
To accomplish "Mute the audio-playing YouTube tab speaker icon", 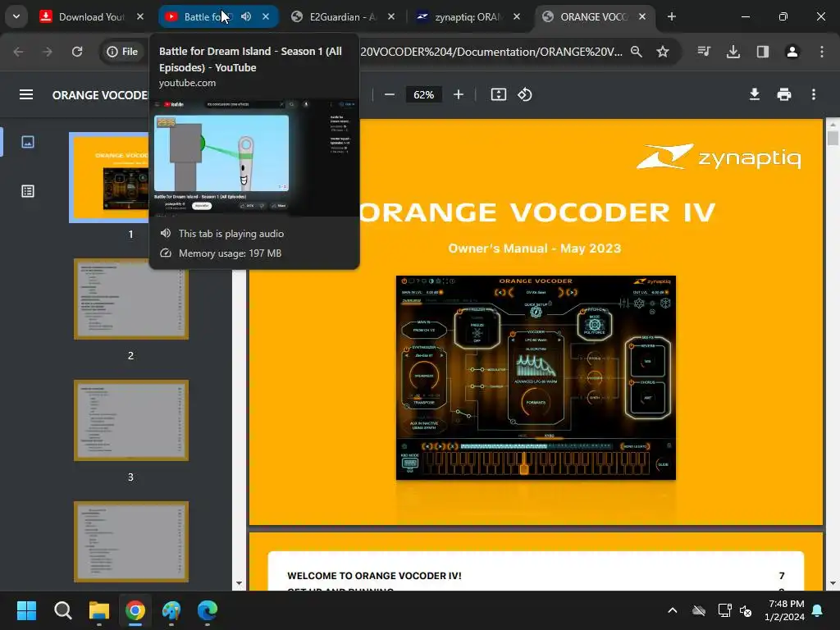I will pos(246,16).
